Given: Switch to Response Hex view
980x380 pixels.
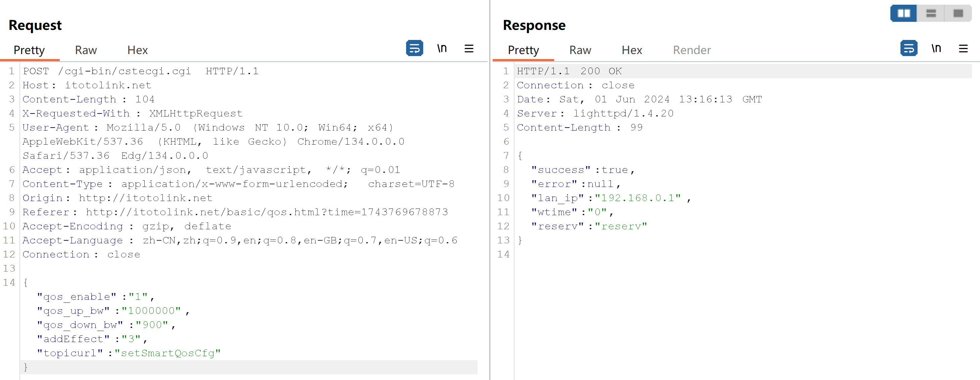Looking at the screenshot, I should point(632,50).
